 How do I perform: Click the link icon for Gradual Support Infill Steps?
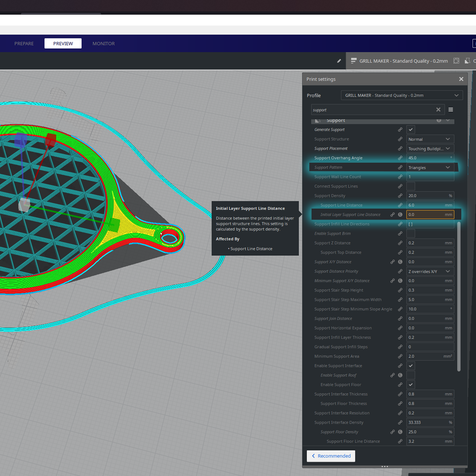pos(400,347)
